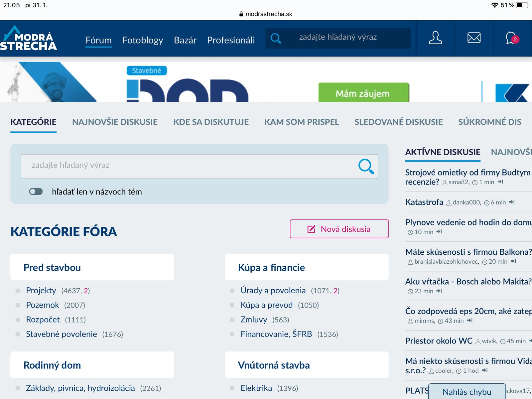Open the Financovanie, ŠFRB category
This screenshot has width=532, height=399.
click(x=276, y=334)
